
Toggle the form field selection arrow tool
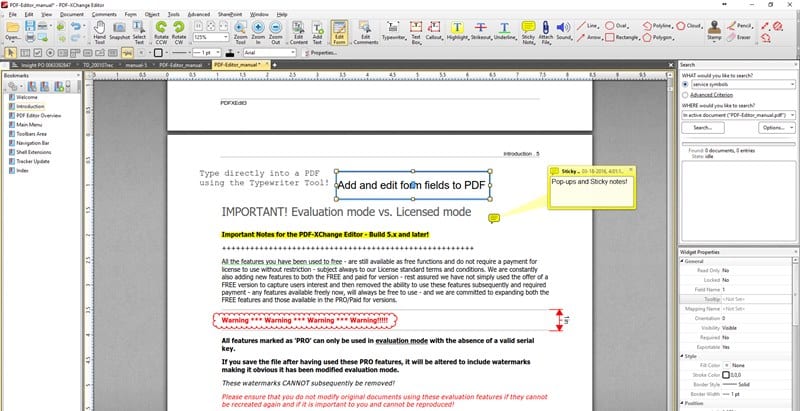(11, 53)
